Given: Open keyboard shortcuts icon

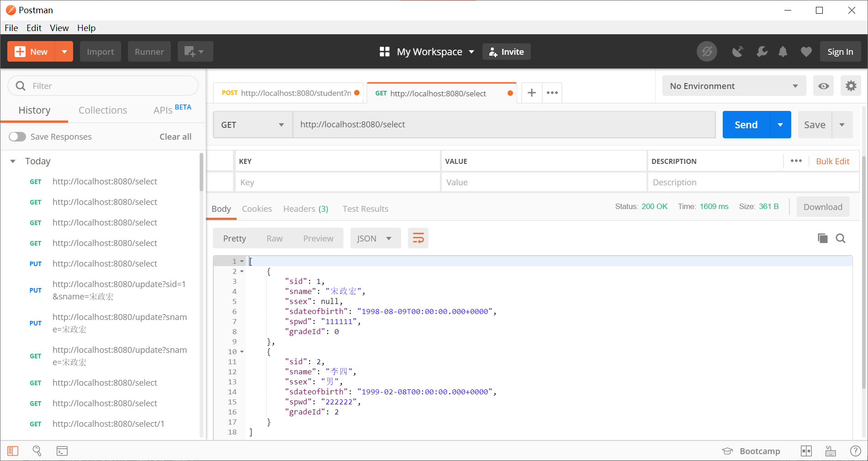Looking at the screenshot, I should (x=831, y=451).
